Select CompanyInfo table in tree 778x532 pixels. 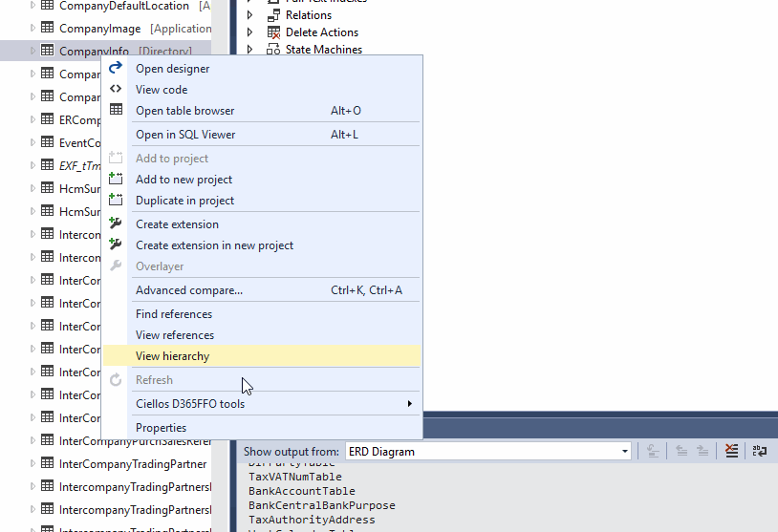[x=94, y=52]
